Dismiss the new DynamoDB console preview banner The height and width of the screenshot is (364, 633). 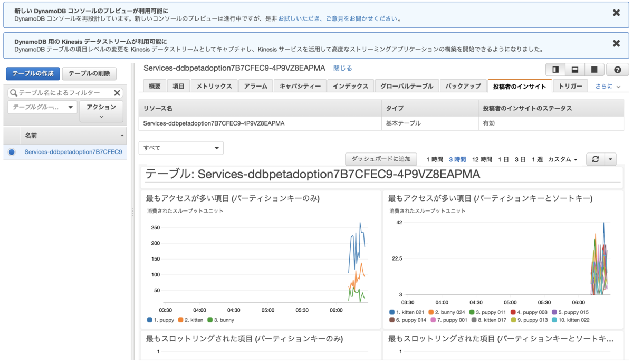pos(616,13)
